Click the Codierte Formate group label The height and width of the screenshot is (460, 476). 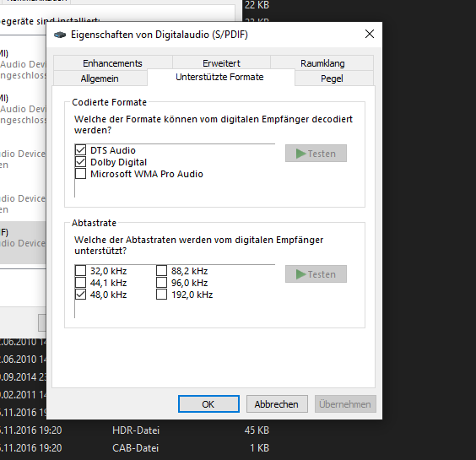click(109, 102)
